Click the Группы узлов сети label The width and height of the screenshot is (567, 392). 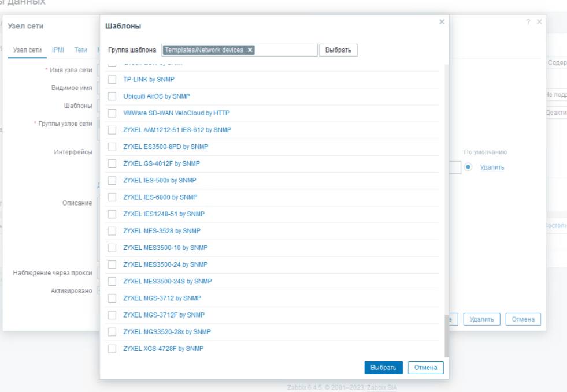(x=65, y=124)
